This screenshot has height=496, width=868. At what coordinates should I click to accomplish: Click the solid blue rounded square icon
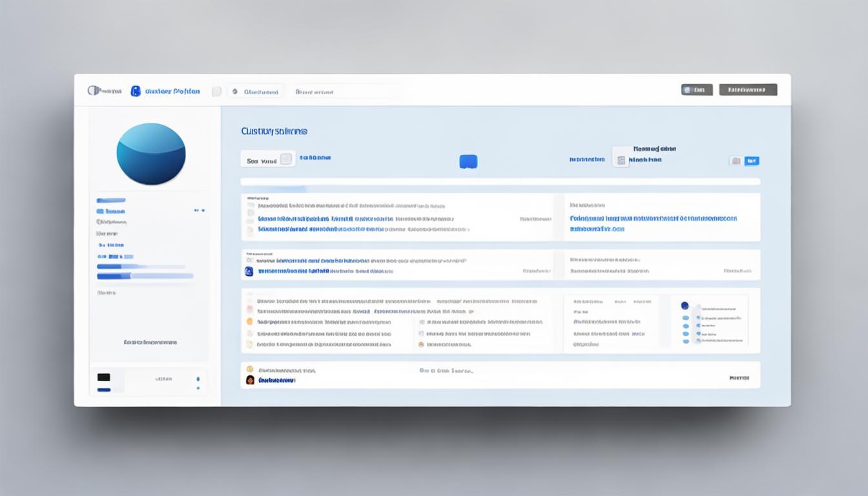(468, 161)
